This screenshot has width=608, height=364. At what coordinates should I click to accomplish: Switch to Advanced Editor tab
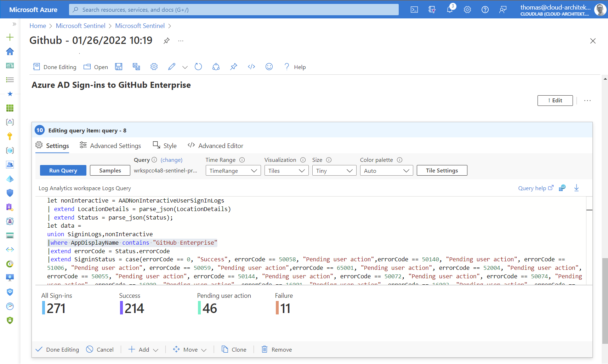[215, 146]
